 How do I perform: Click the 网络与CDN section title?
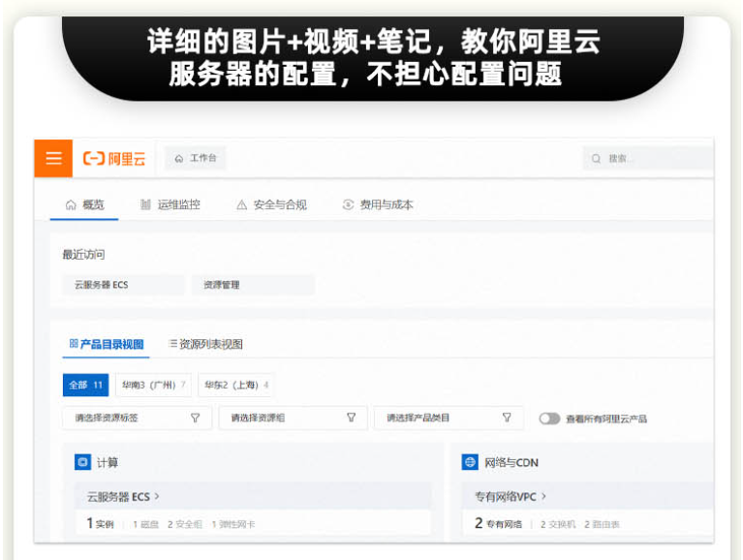(511, 462)
